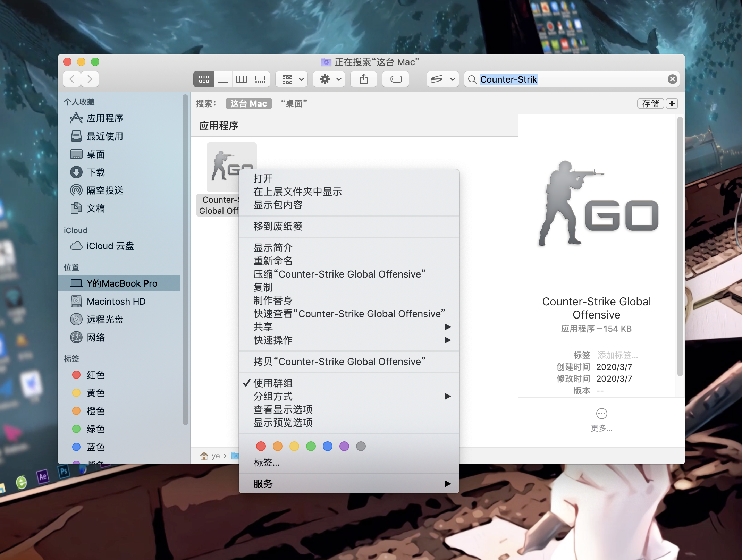The height and width of the screenshot is (560, 742).
Task: Expand the 快速操作 submenu
Action: [349, 340]
